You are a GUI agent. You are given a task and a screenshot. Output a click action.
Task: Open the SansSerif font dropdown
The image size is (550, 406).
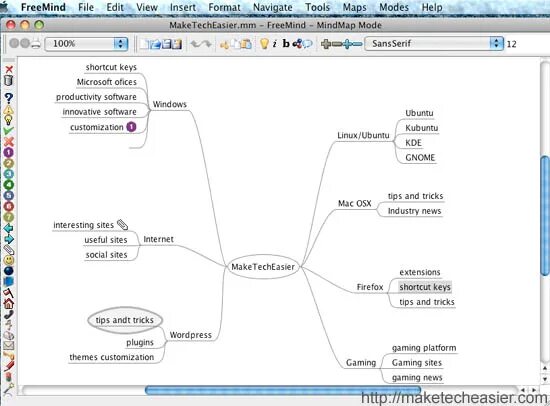click(434, 44)
